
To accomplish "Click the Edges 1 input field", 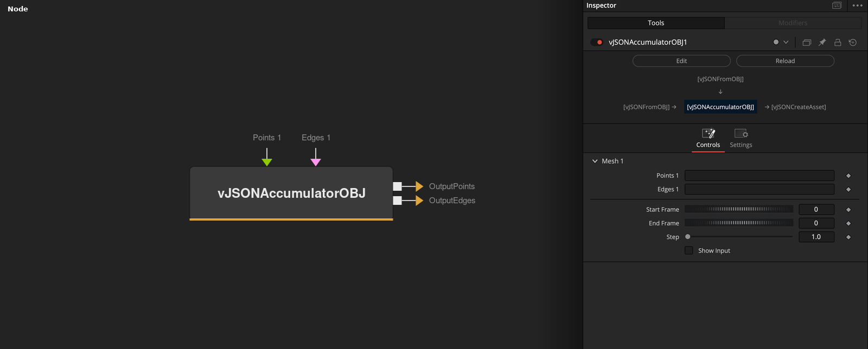I will 759,189.
